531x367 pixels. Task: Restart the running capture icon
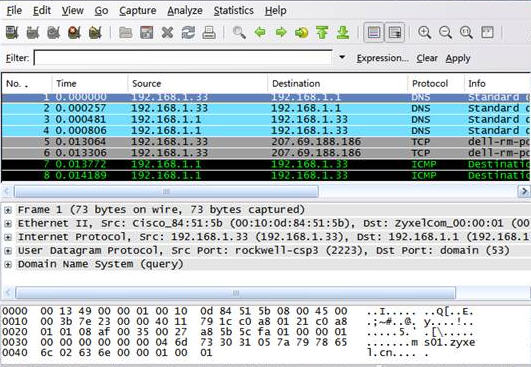[95, 33]
